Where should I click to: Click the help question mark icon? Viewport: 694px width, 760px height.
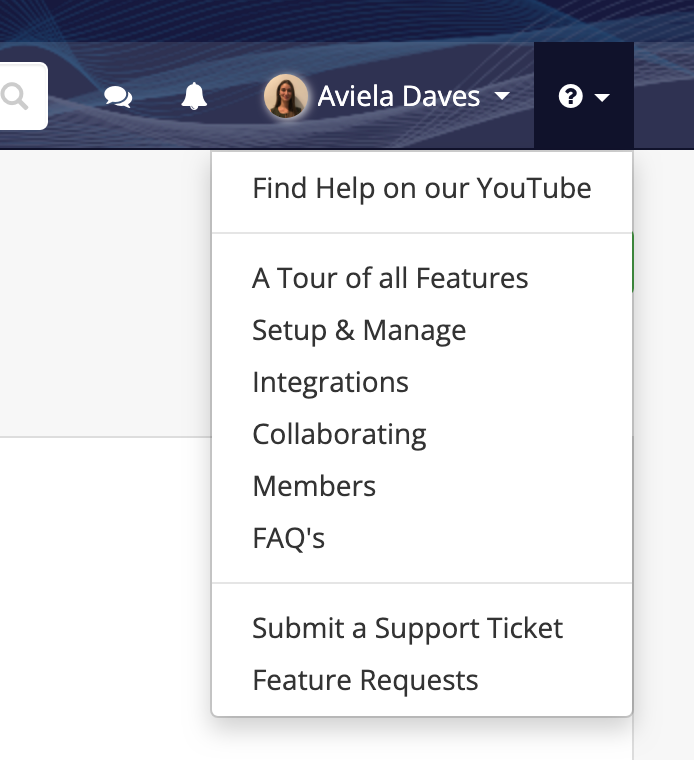pos(570,96)
